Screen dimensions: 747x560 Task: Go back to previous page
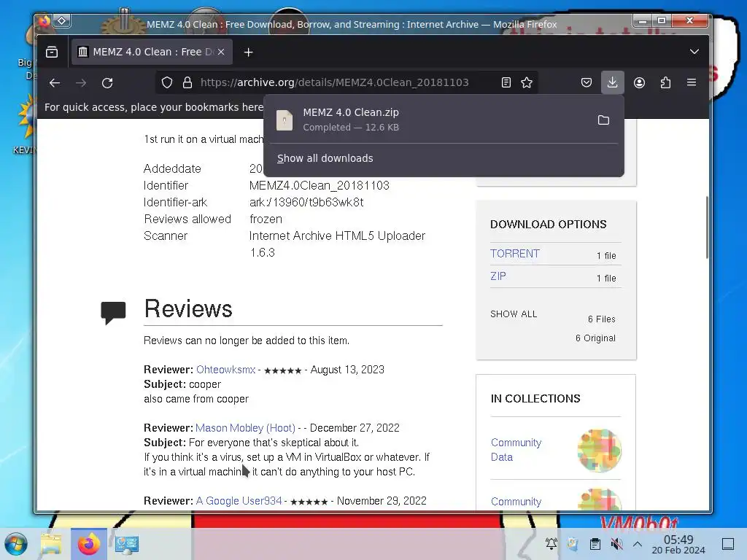coord(55,83)
